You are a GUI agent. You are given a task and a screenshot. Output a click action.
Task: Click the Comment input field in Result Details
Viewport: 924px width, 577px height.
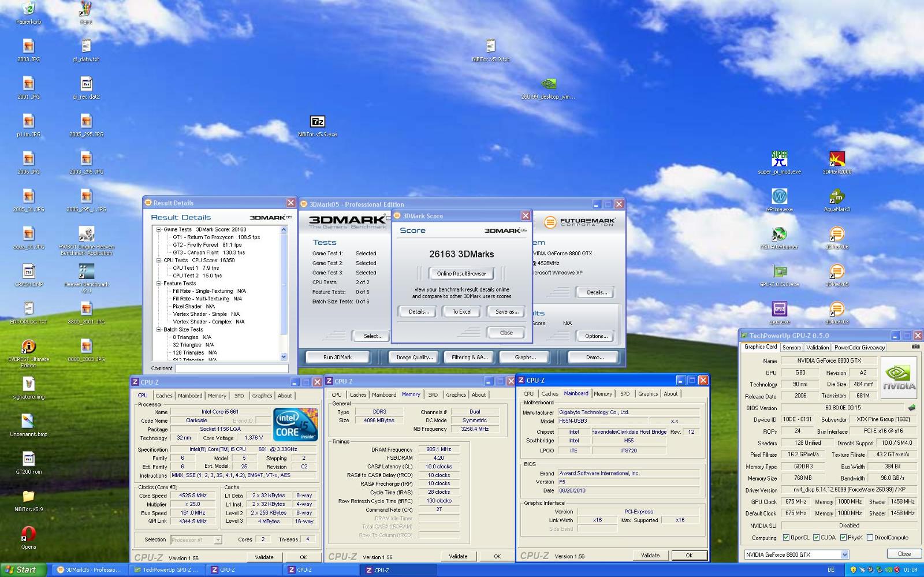tap(232, 368)
